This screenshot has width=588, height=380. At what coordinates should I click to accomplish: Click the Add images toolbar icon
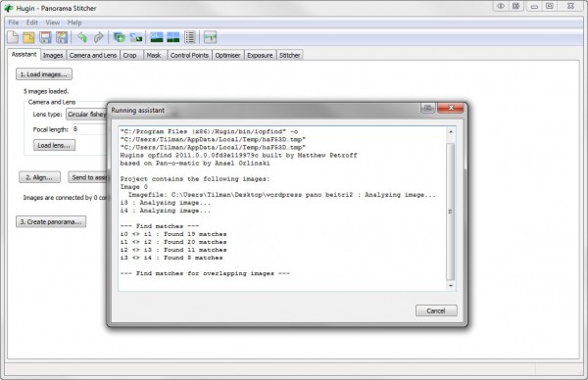[120, 37]
